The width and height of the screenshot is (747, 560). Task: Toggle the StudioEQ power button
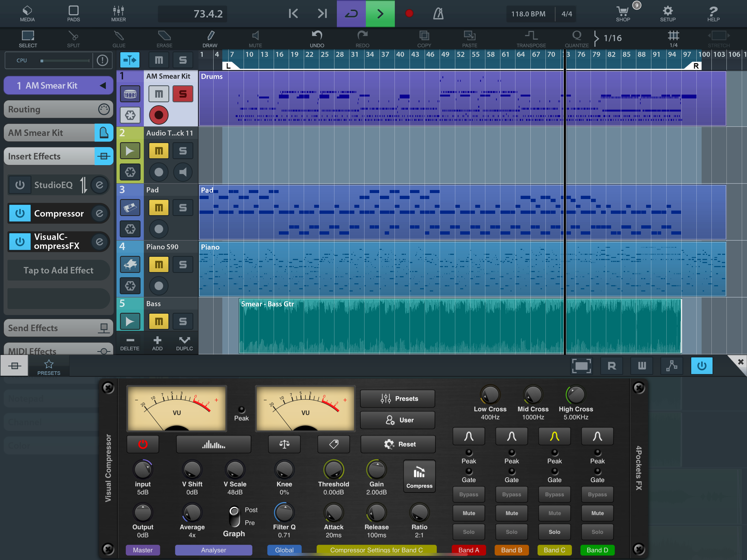point(20,185)
